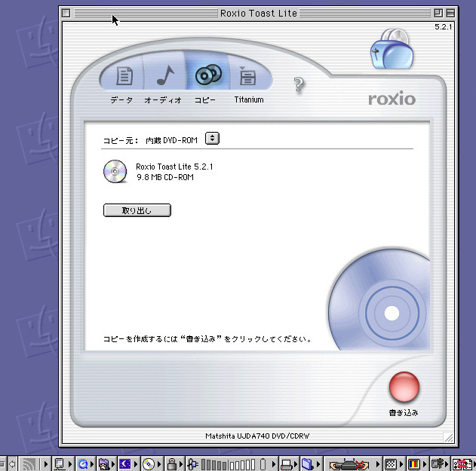
Task: Expand the Energy Saver moon module arrow
Action: click(x=135, y=464)
